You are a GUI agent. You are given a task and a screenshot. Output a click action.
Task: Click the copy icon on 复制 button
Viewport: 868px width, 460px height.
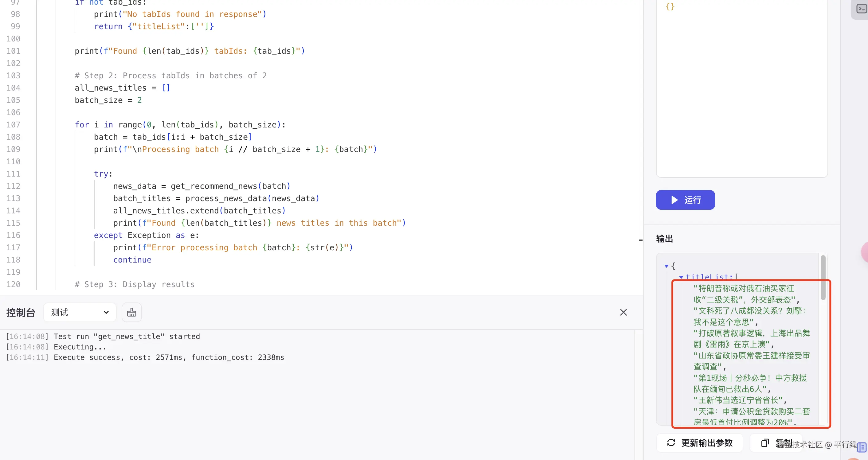(765, 442)
